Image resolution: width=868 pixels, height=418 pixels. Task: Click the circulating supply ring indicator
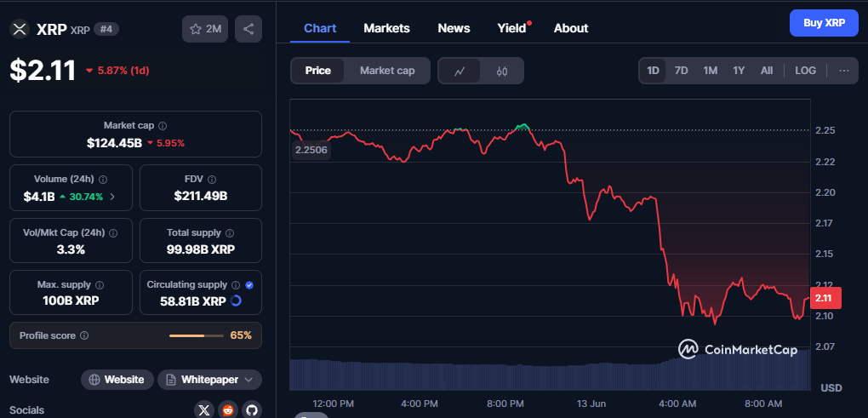click(x=235, y=301)
